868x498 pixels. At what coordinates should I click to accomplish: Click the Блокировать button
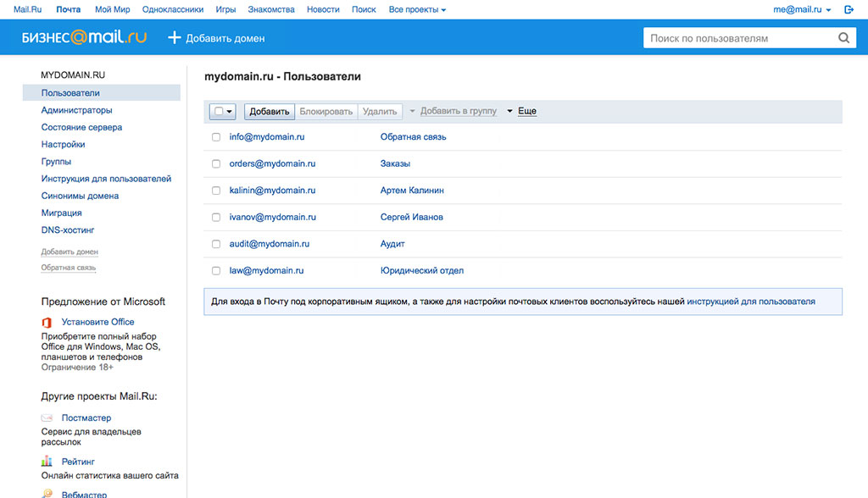click(x=326, y=111)
